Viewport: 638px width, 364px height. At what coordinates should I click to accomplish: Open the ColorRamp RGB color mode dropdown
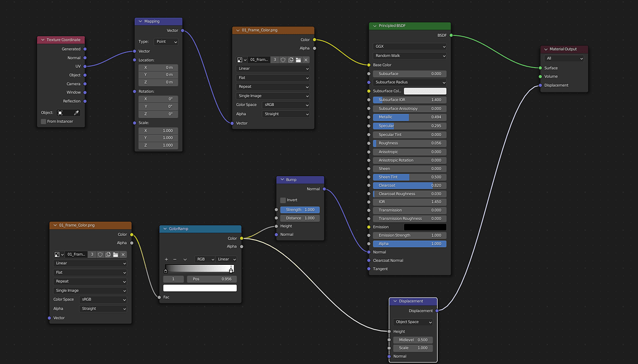coord(205,259)
